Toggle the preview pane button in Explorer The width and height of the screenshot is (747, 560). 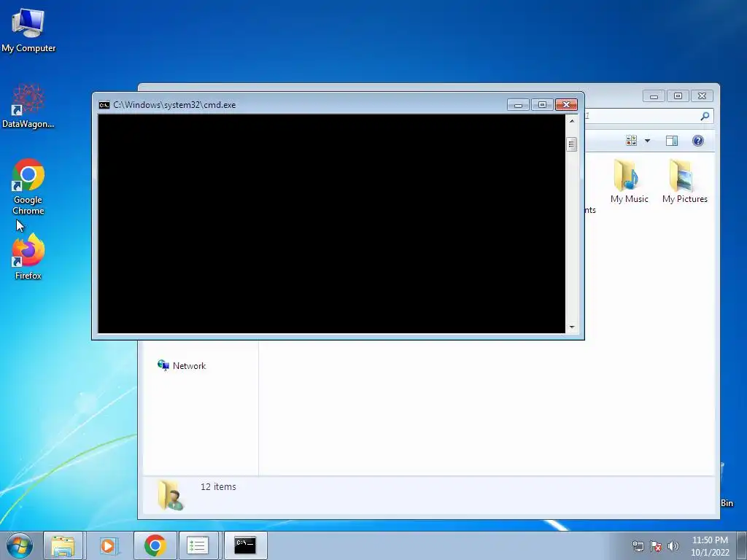coord(672,141)
